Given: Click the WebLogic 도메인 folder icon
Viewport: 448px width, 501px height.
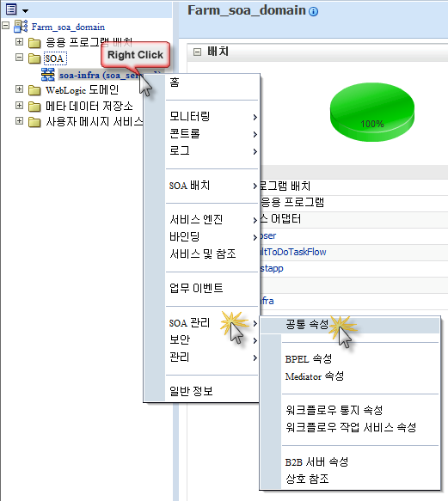Looking at the screenshot, I should 34,90.
